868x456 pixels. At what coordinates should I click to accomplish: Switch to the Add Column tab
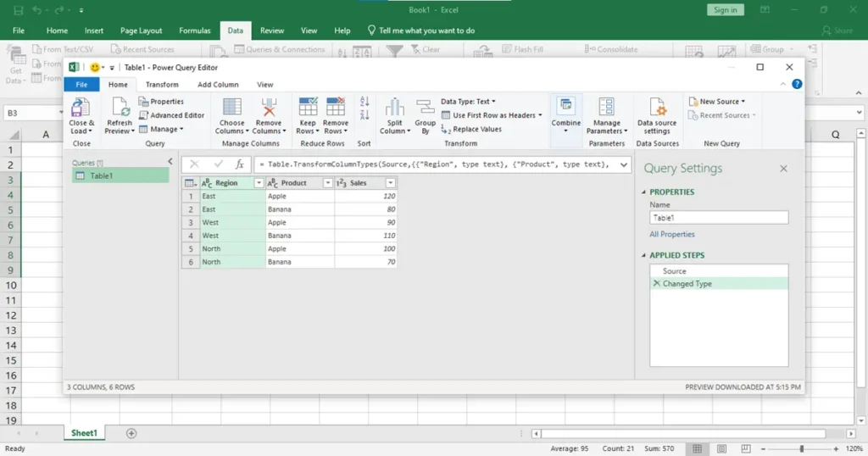click(218, 85)
